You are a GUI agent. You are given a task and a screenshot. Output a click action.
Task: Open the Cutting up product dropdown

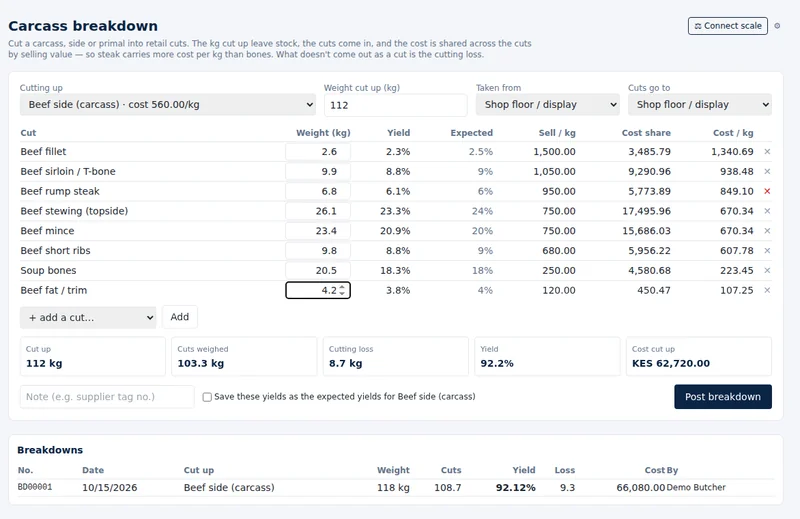[x=168, y=105]
